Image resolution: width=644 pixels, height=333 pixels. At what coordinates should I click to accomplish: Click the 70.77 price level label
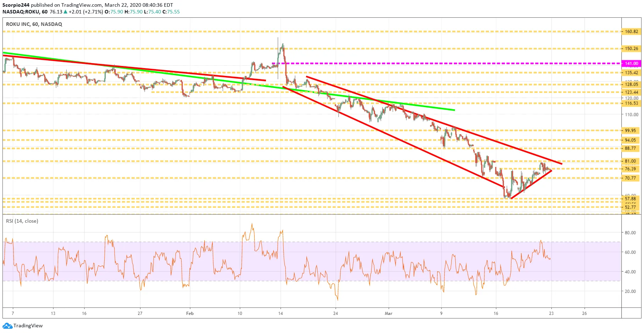coord(630,178)
